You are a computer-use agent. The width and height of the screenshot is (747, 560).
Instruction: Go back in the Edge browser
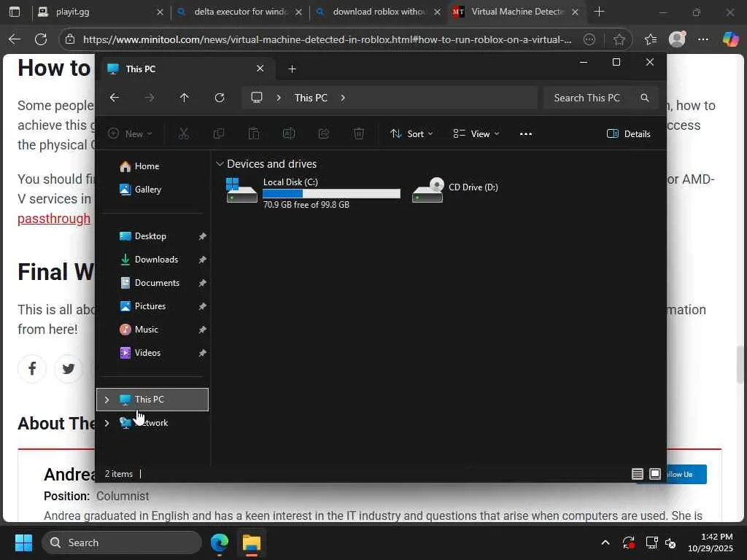[x=15, y=39]
